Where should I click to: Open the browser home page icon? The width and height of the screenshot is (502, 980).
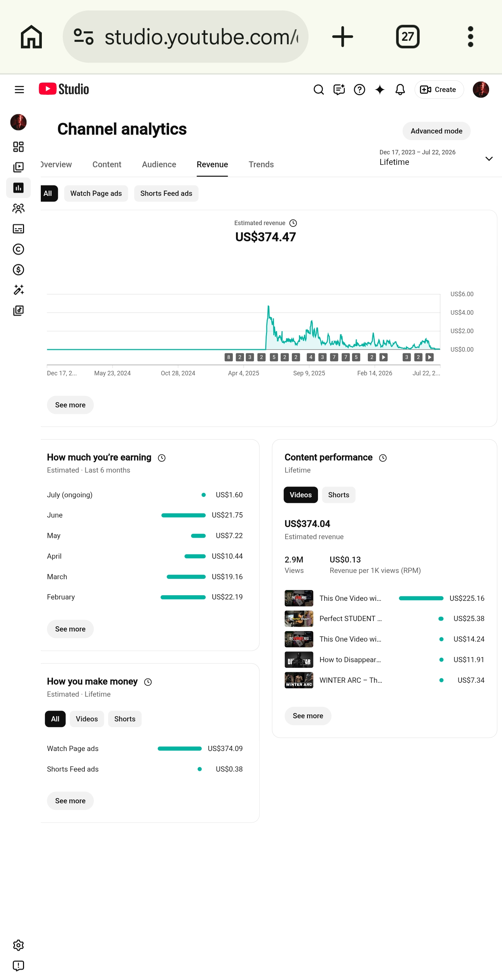(x=31, y=37)
